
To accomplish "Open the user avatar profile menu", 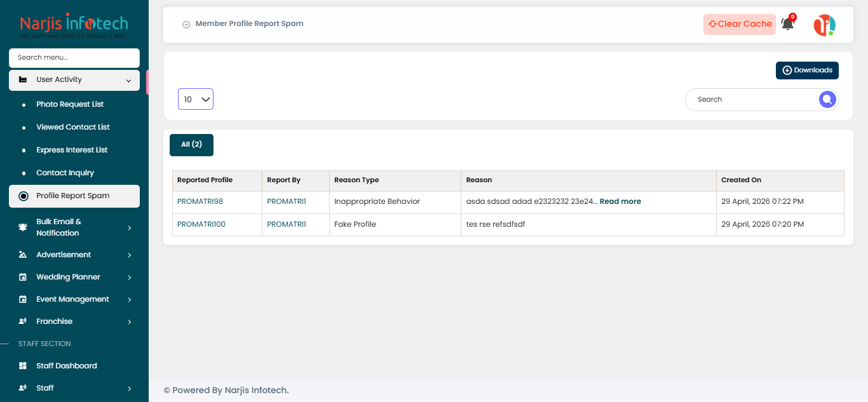I will [824, 25].
